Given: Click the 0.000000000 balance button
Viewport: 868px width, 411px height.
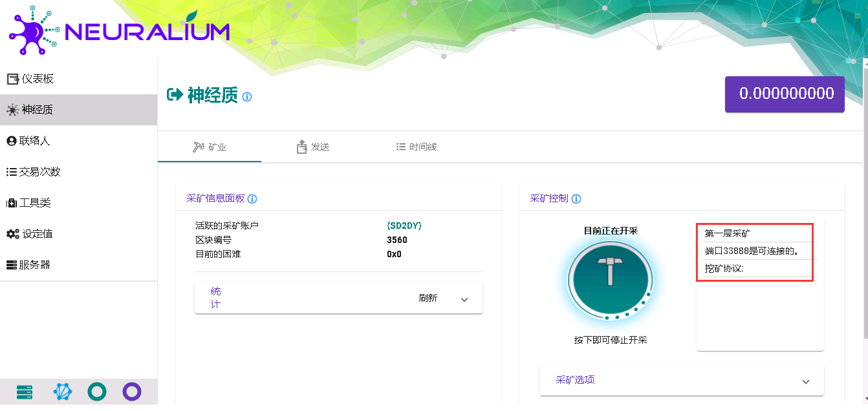Looking at the screenshot, I should [x=784, y=94].
